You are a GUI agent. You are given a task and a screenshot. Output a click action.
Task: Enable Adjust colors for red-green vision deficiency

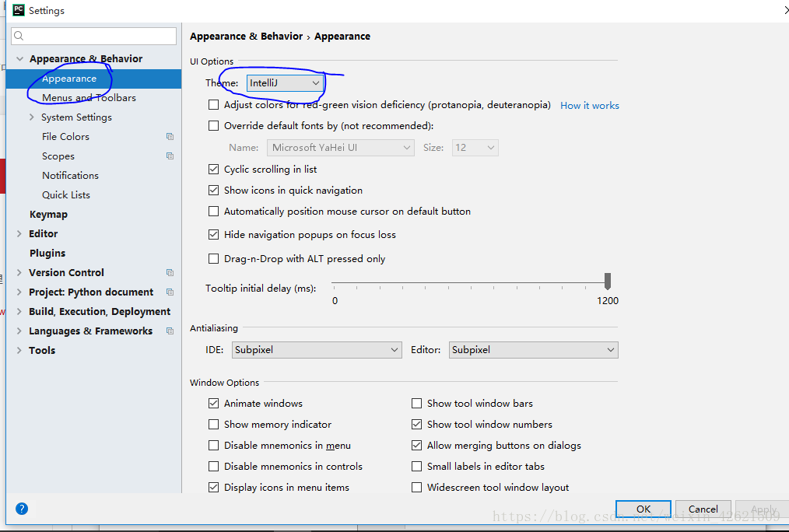coord(214,104)
